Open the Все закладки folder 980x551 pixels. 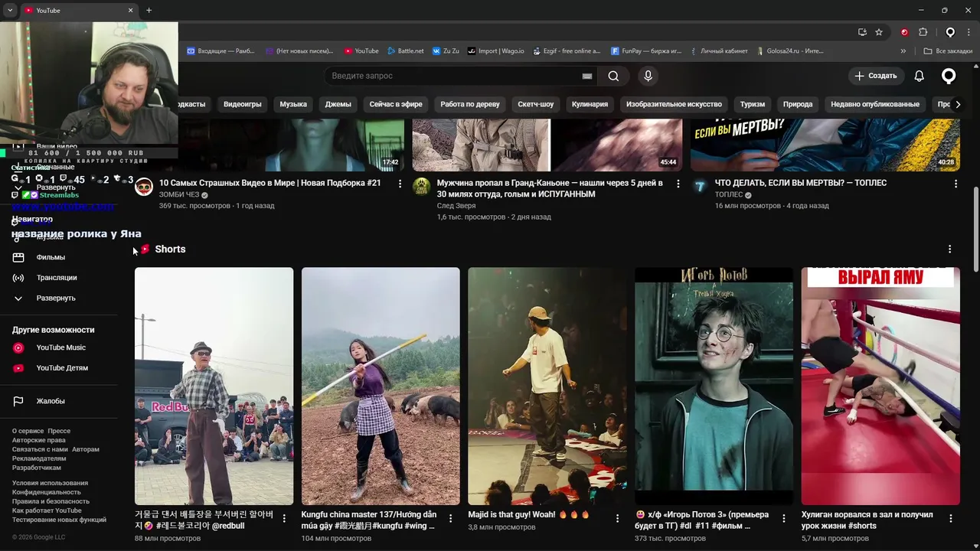click(x=948, y=51)
